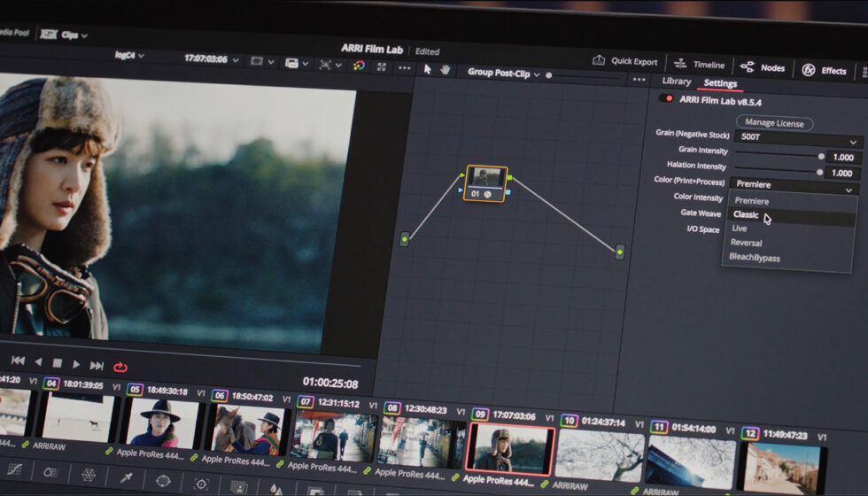This screenshot has width=868, height=496.
Task: Select BleachBypass from the color list
Action: click(754, 258)
